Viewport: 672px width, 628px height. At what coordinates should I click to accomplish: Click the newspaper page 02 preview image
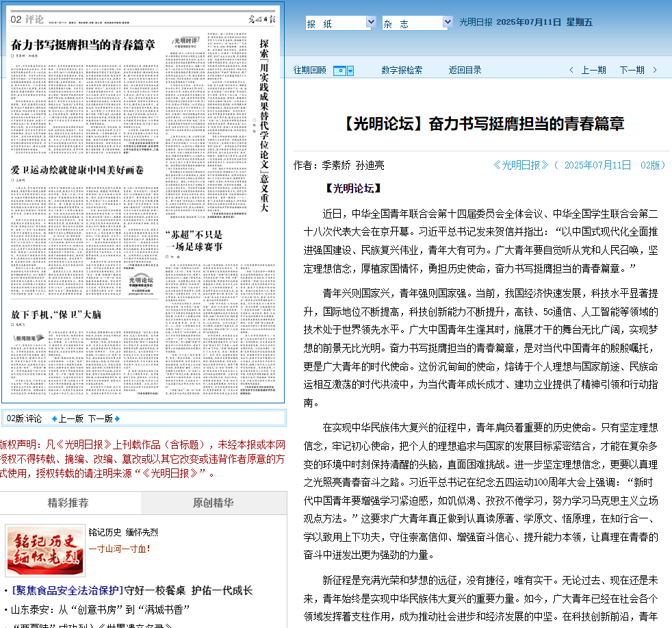tap(142, 202)
